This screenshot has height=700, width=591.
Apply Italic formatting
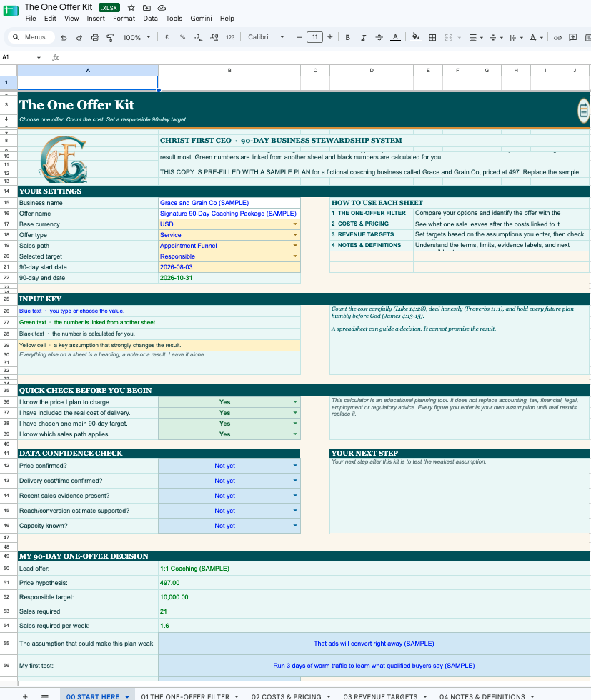point(363,37)
